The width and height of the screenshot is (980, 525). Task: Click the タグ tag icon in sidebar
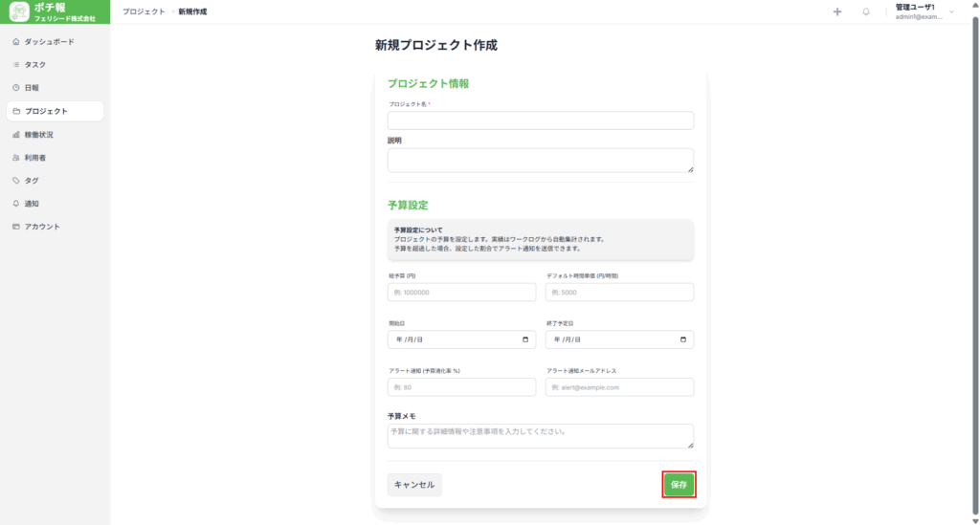tap(16, 181)
